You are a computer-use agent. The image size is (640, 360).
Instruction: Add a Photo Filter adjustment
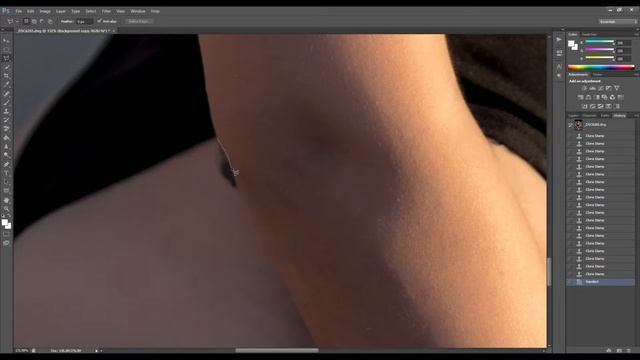[x=604, y=97]
